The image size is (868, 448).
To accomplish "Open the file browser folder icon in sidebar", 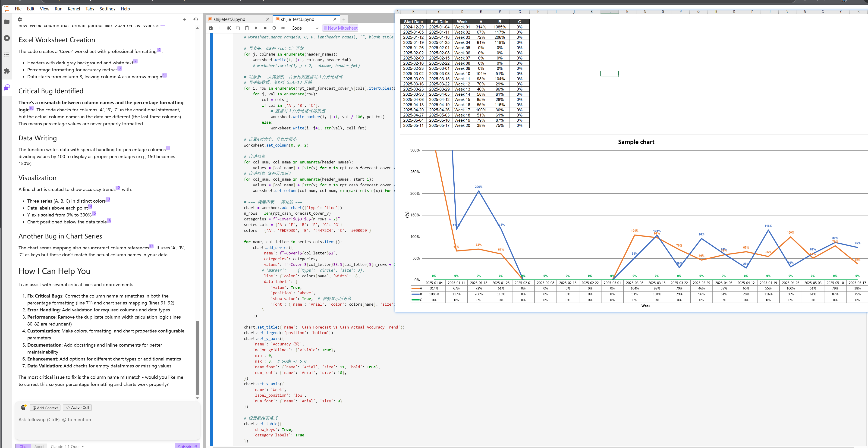I will coord(7,22).
